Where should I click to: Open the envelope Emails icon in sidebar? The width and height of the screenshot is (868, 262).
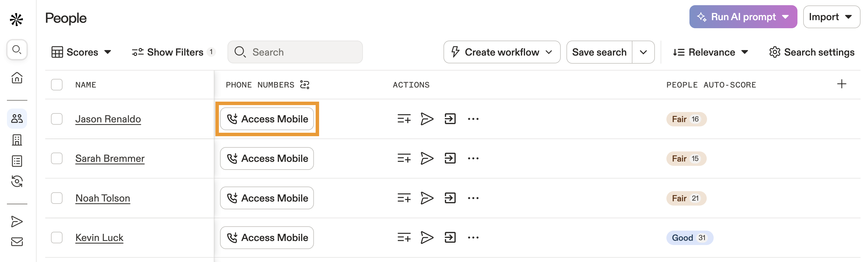coord(17,242)
